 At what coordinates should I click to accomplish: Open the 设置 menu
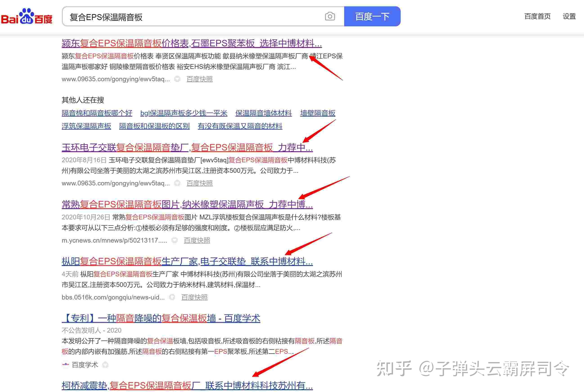coord(569,16)
